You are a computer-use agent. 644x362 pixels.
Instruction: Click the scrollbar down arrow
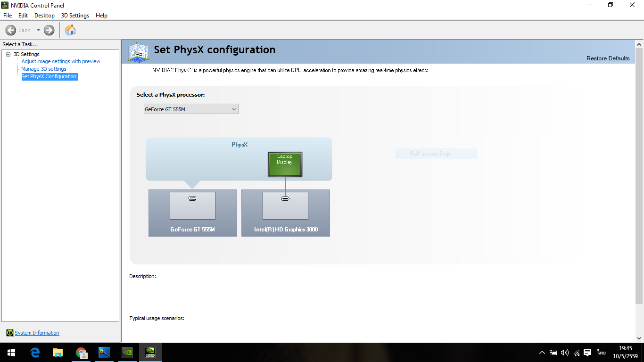click(x=639, y=338)
